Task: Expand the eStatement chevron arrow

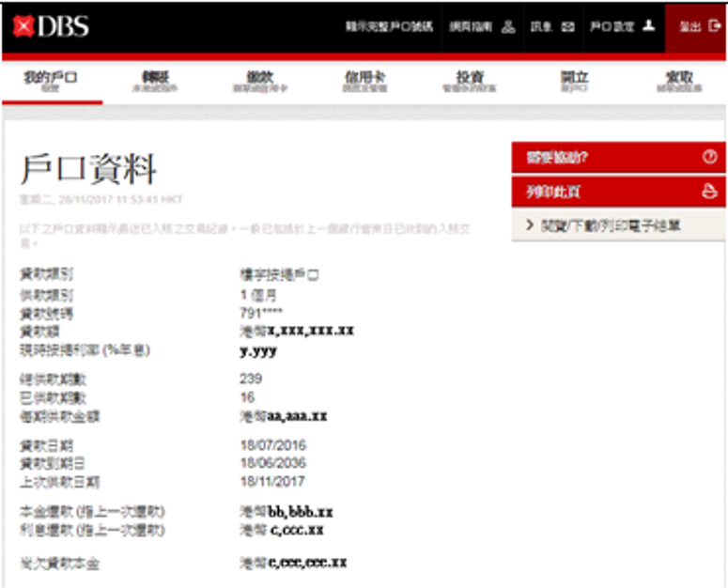Action: coord(530,225)
